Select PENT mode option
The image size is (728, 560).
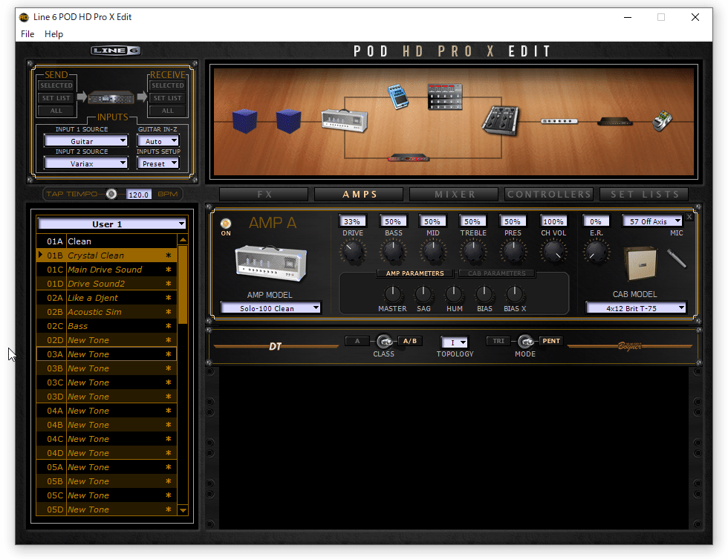pyautogui.click(x=551, y=341)
